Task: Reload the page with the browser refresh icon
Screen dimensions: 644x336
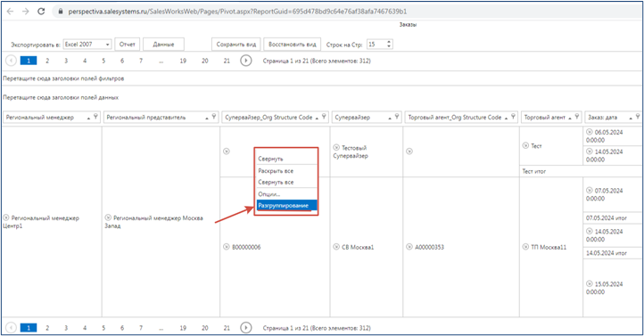Action: 41,12
